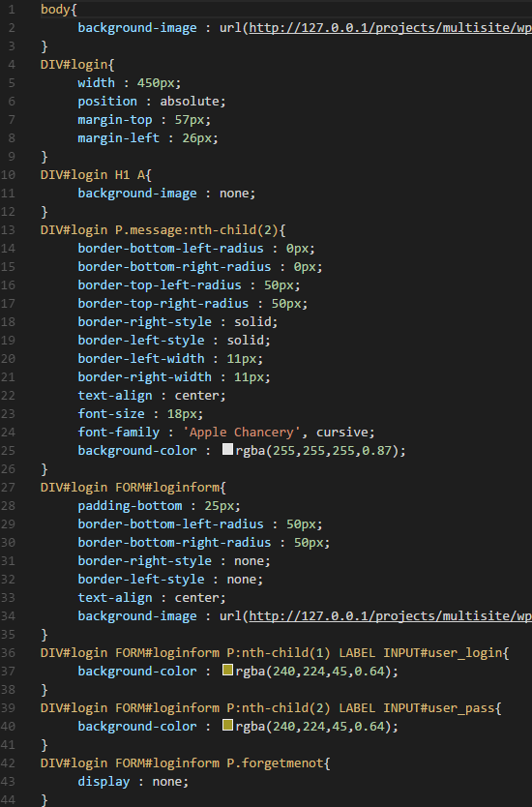Click the 'font-size' property
532x807 pixels.
point(111,414)
